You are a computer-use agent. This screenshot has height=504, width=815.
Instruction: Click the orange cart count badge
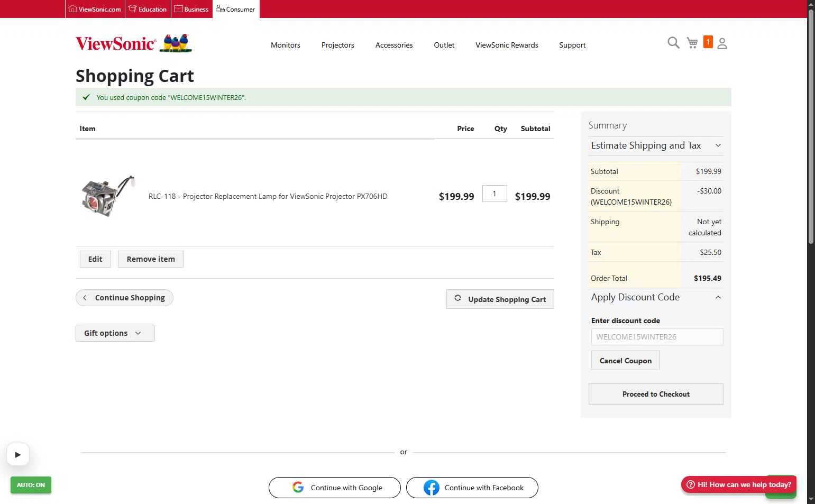[x=708, y=42]
